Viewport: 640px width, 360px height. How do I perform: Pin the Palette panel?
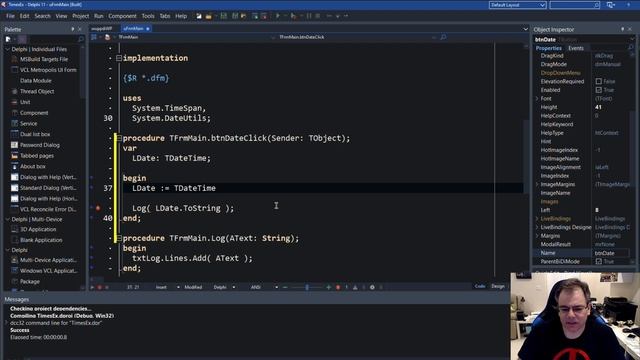tap(73, 29)
